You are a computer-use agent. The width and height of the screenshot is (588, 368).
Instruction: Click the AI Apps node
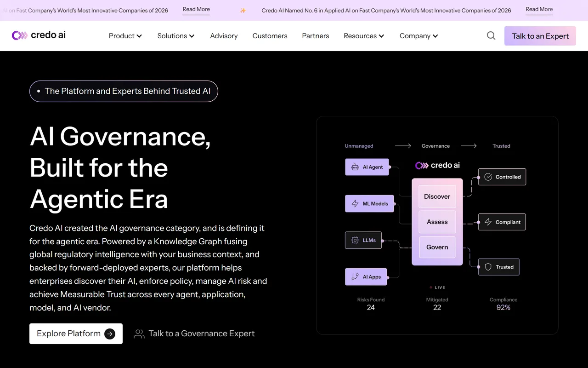(366, 277)
